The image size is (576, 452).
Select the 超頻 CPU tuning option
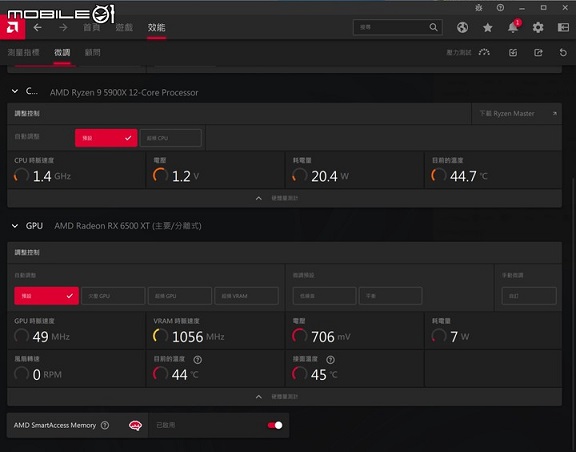(171, 138)
